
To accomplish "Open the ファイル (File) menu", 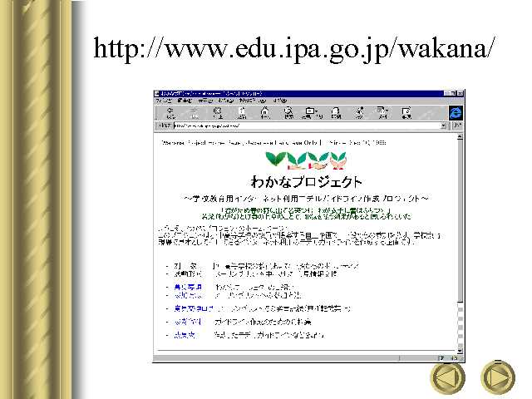I will pyautogui.click(x=164, y=101).
